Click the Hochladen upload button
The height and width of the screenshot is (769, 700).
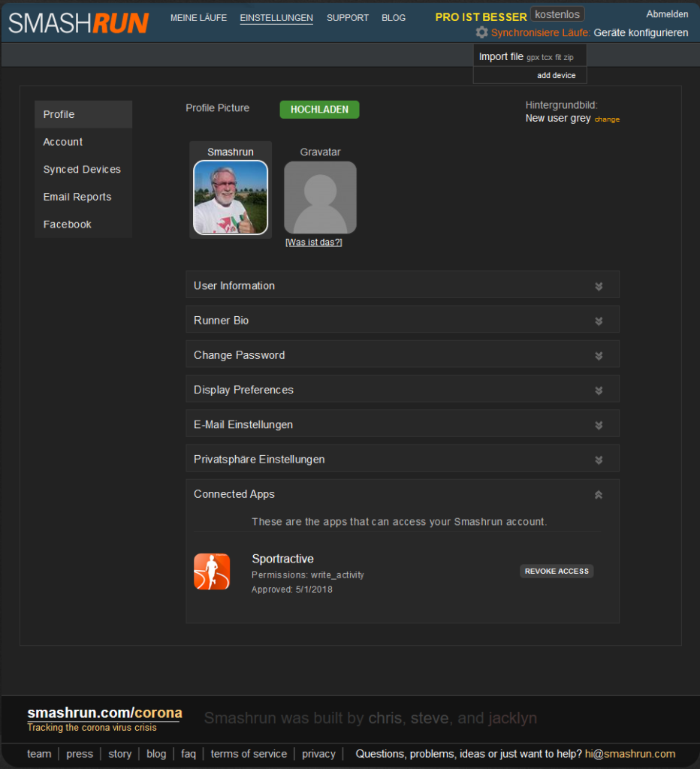point(319,110)
